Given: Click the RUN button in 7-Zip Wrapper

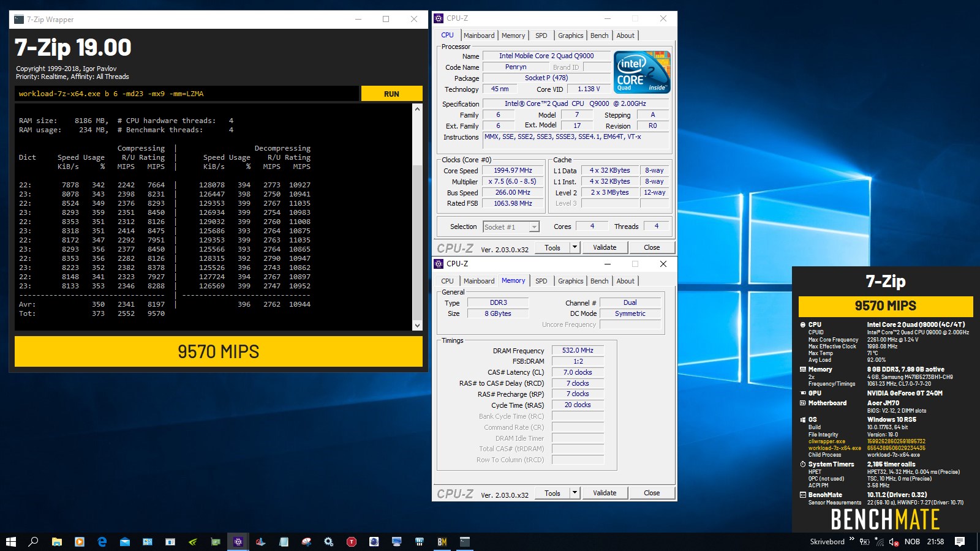Looking at the screenshot, I should pos(391,94).
